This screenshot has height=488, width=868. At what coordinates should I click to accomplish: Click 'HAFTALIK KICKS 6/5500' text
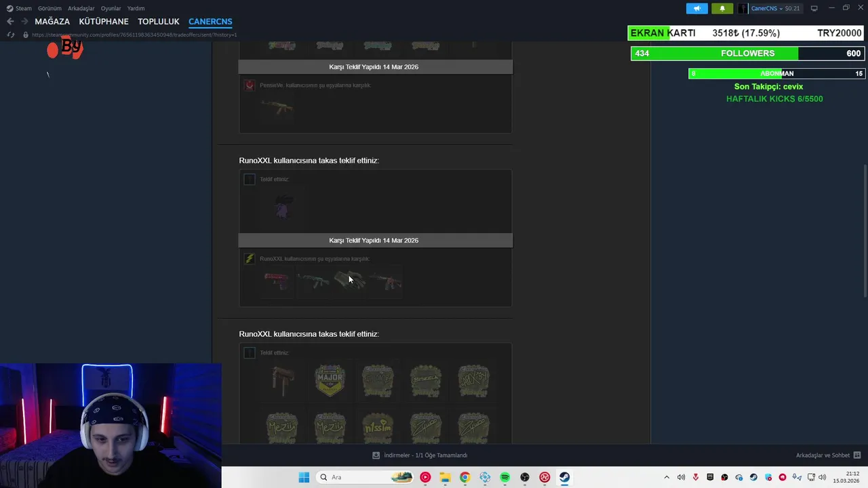pyautogui.click(x=774, y=99)
